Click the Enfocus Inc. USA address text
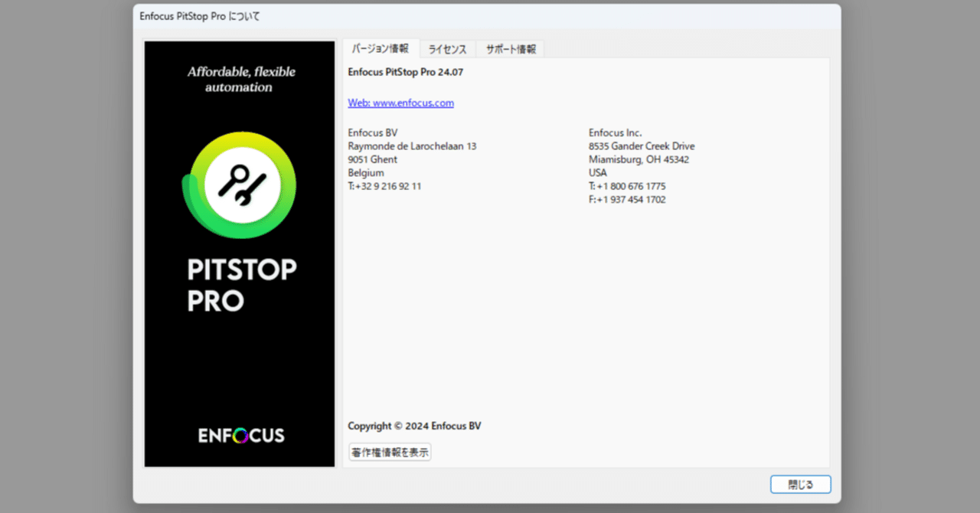Image resolution: width=980 pixels, height=513 pixels. click(642, 158)
